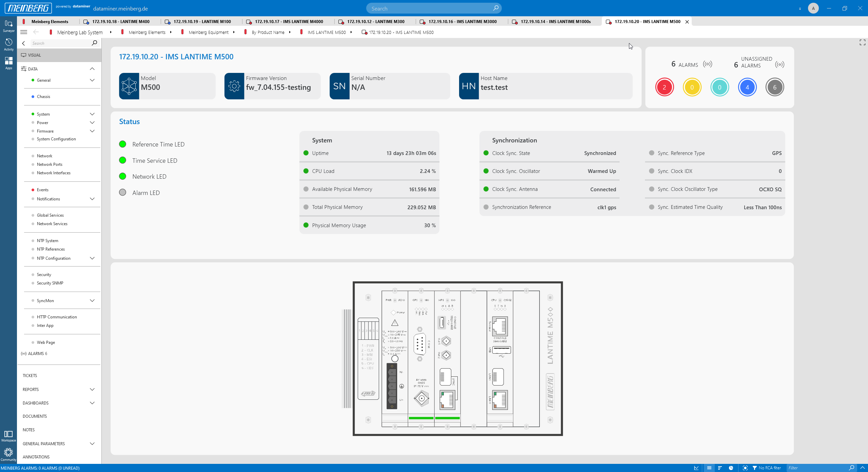Screen dimensions: 868x472
Task: Go back with breadcrumb arrow
Action: tap(36, 32)
